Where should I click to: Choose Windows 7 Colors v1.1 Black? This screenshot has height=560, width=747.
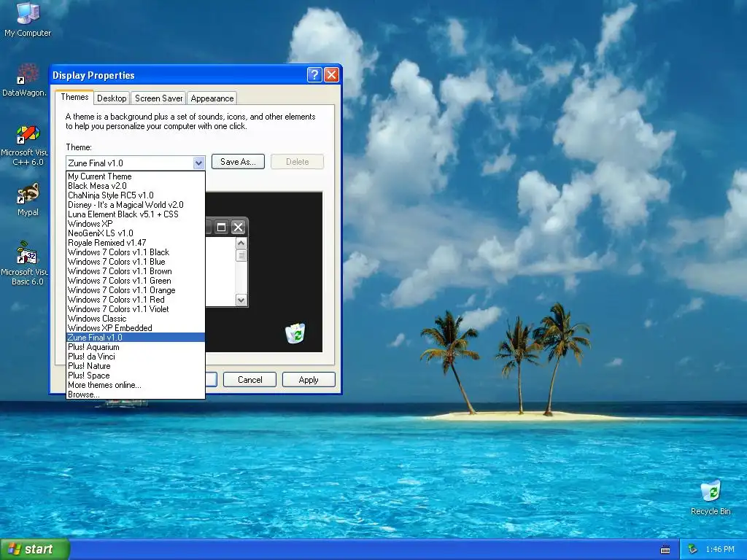136,252
